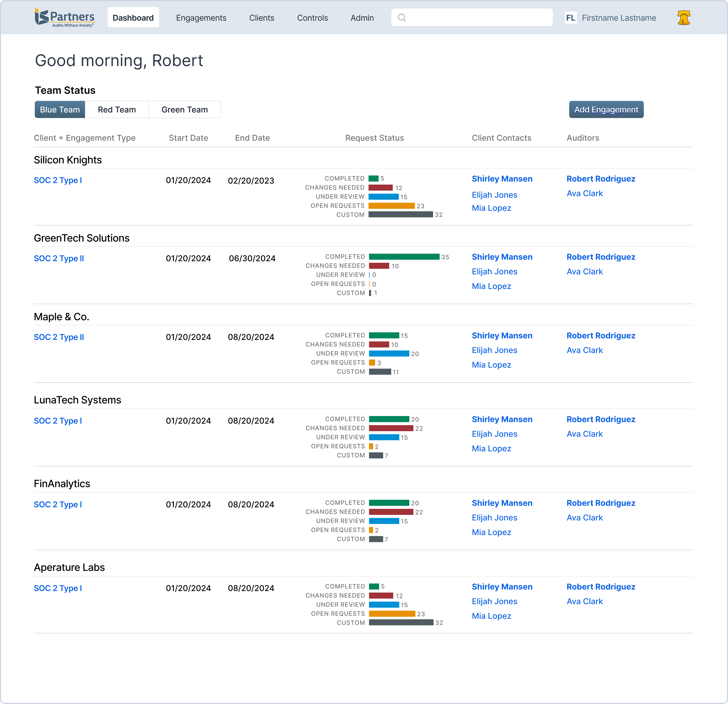Image resolution: width=728 pixels, height=704 pixels.
Task: Click the LunaTech Systems client heading
Action: [78, 400]
